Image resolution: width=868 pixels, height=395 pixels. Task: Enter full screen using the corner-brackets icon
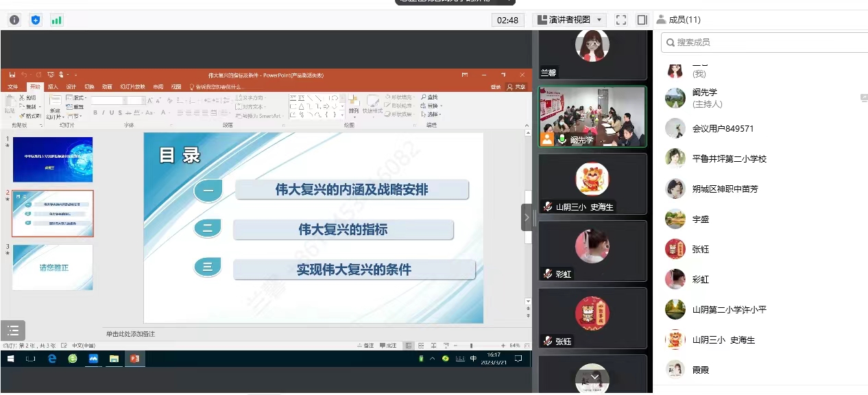coord(621,20)
